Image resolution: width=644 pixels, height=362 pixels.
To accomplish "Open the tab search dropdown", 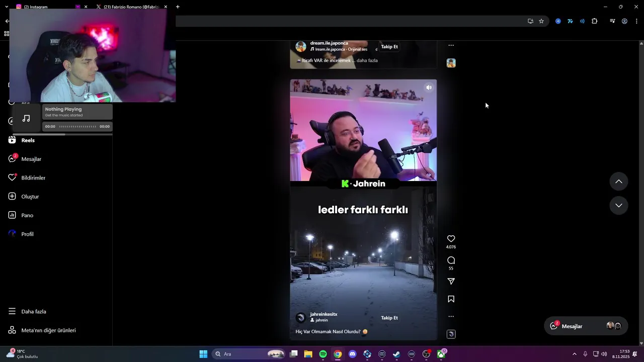I will click(7, 7).
